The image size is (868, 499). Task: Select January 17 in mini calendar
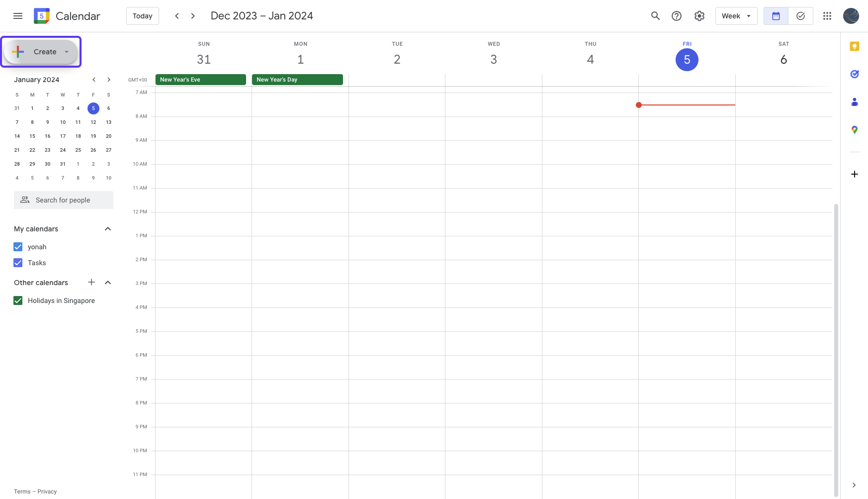click(63, 136)
